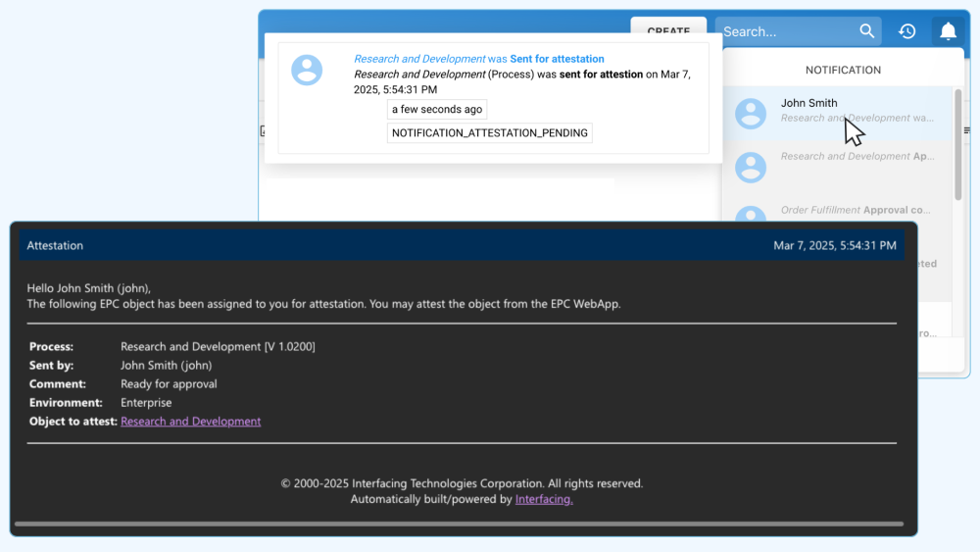Screen dimensions: 980x552
Task: Click avatar beside Research and Development Ap... notification
Action: 751,167
